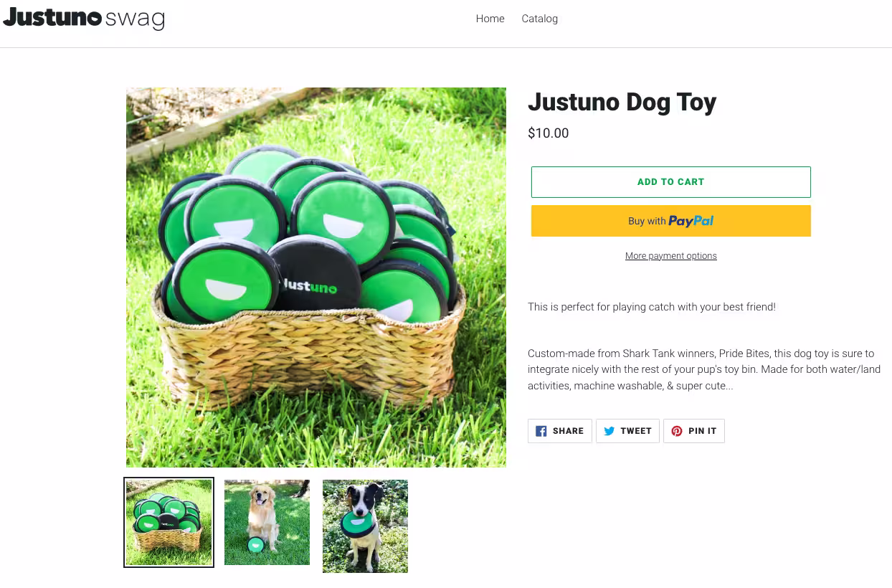Select the basket of toys thumbnail
This screenshot has width=892, height=588.
[169, 523]
